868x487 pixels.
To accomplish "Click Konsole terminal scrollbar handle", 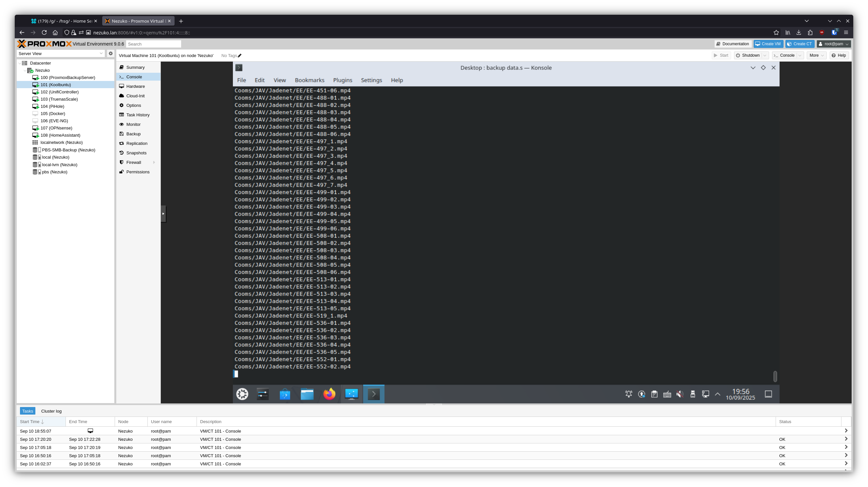I will pos(775,376).
